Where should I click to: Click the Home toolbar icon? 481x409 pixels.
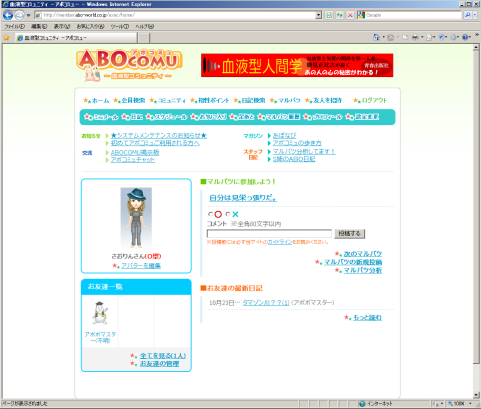click(376, 37)
